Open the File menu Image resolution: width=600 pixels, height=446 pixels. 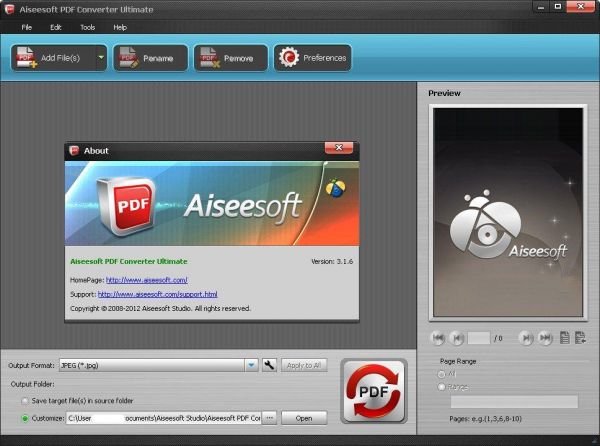26,27
